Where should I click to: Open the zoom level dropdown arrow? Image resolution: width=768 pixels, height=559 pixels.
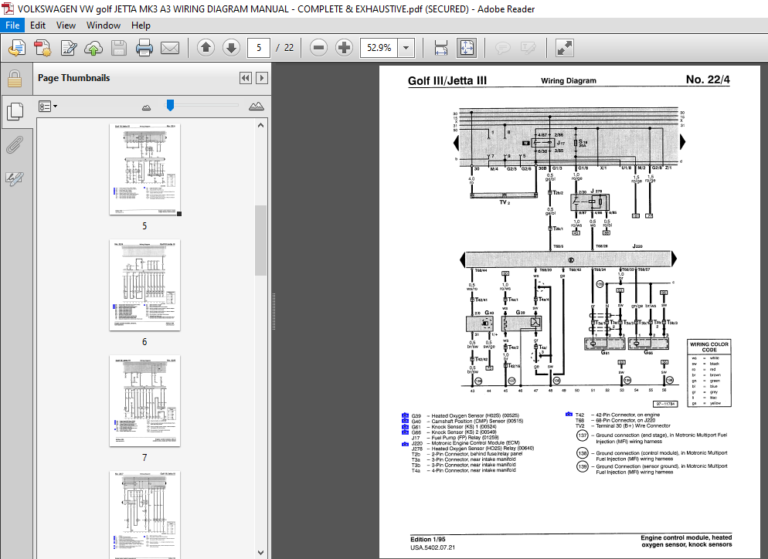pos(406,48)
